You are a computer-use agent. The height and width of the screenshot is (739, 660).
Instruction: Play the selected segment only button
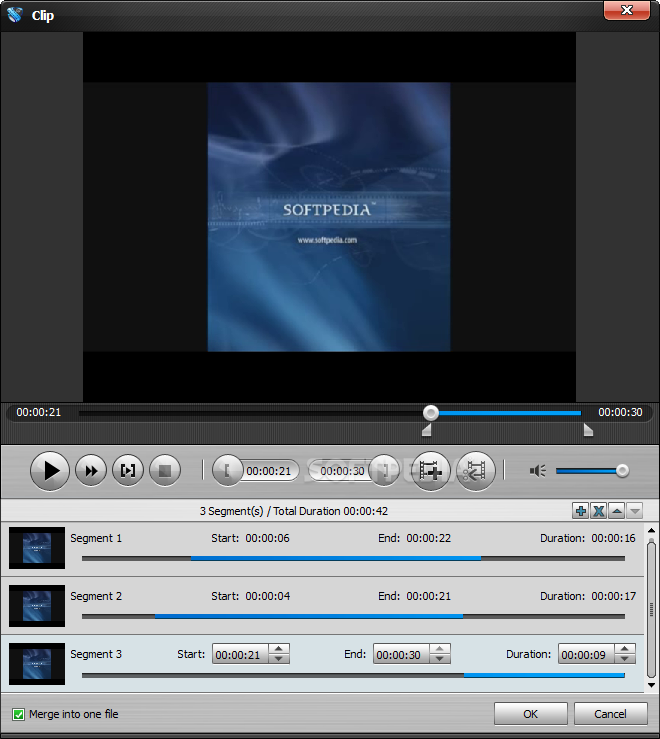tap(128, 470)
